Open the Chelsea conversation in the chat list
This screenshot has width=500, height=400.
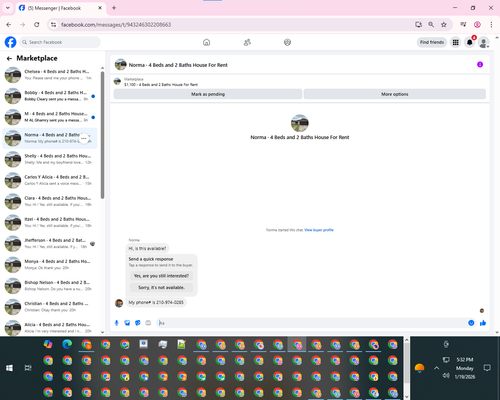tap(50, 75)
